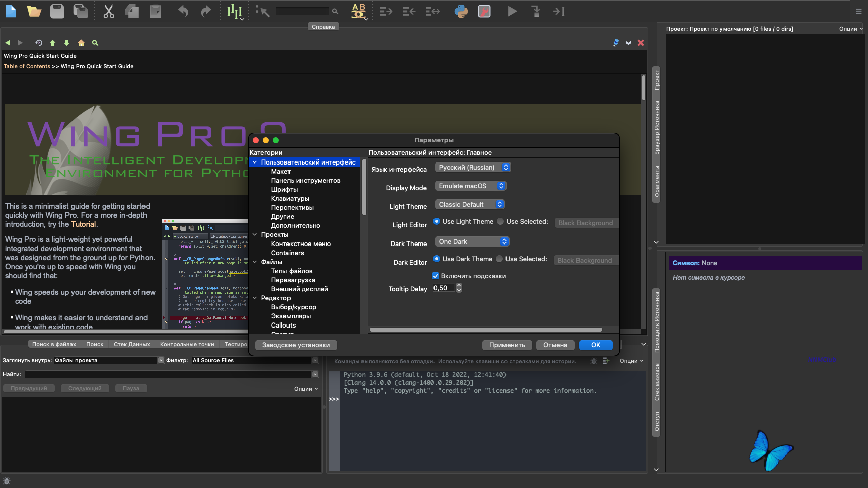Open the Light Theme dropdown
Image resolution: width=868 pixels, height=488 pixels.
pyautogui.click(x=470, y=204)
